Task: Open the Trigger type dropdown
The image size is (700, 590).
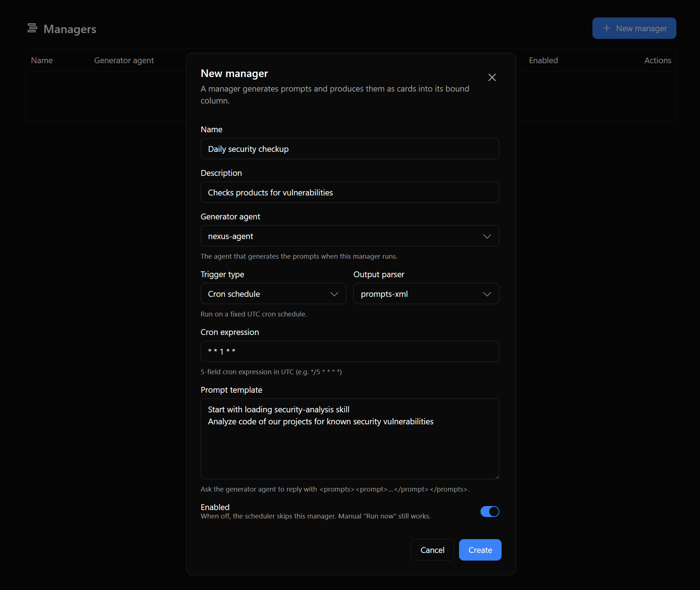Action: pos(273,294)
